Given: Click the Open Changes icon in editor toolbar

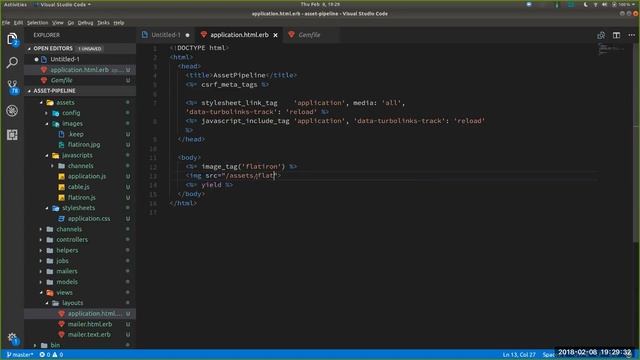Looking at the screenshot, I should coord(601,35).
